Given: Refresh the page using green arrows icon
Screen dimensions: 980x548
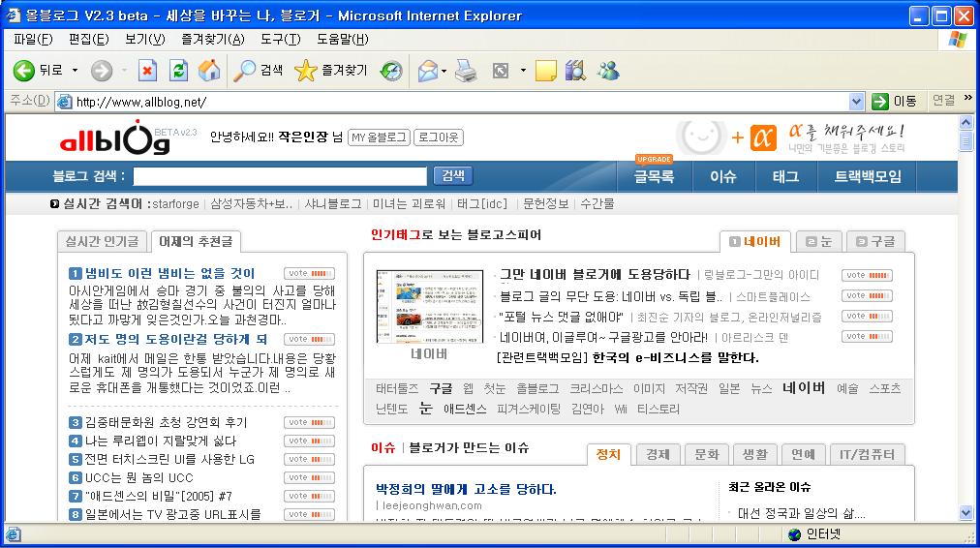Looking at the screenshot, I should tap(179, 71).
